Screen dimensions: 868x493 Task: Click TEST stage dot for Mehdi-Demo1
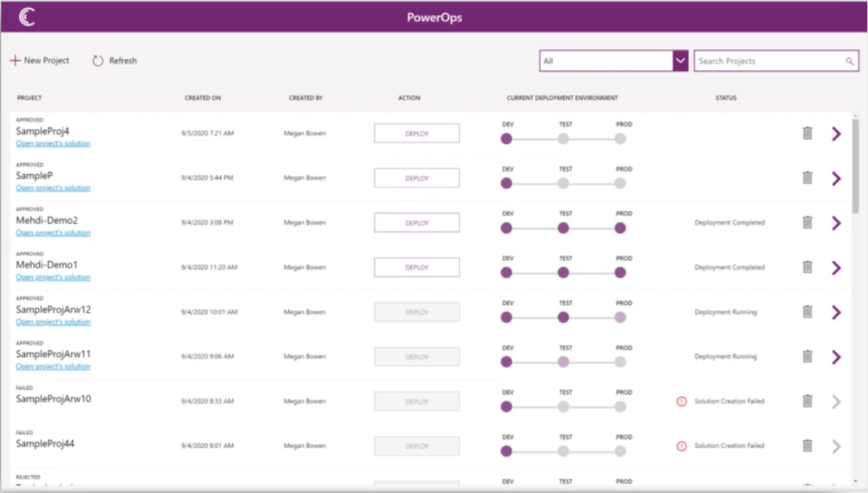point(563,273)
